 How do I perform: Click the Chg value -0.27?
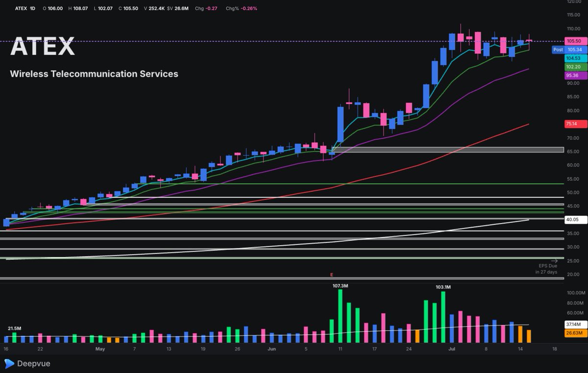211,8
